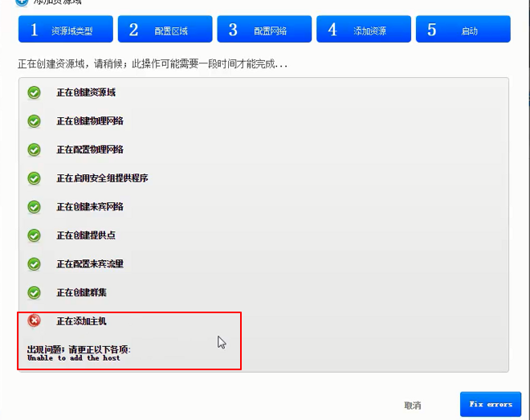Click the 'Unable to add the host' message
The height and width of the screenshot is (420, 530).
click(x=73, y=358)
